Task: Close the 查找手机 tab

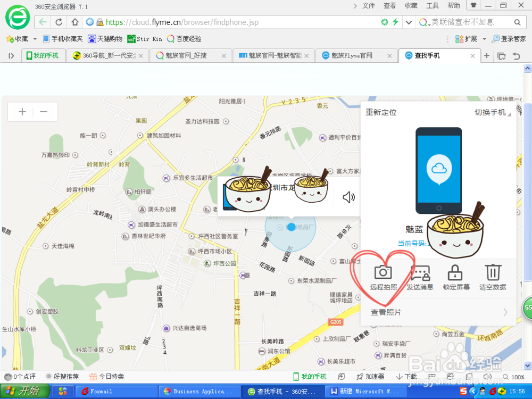Action: pyautogui.click(x=472, y=56)
